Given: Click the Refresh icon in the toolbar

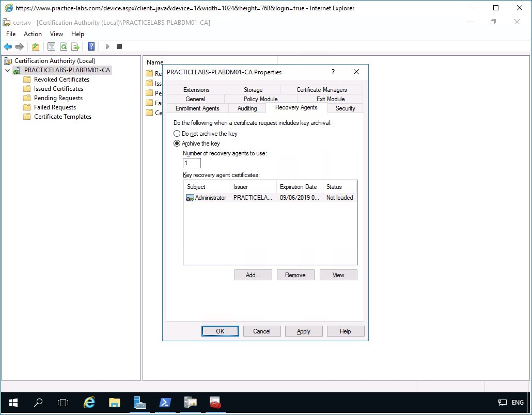Looking at the screenshot, I should [x=63, y=46].
